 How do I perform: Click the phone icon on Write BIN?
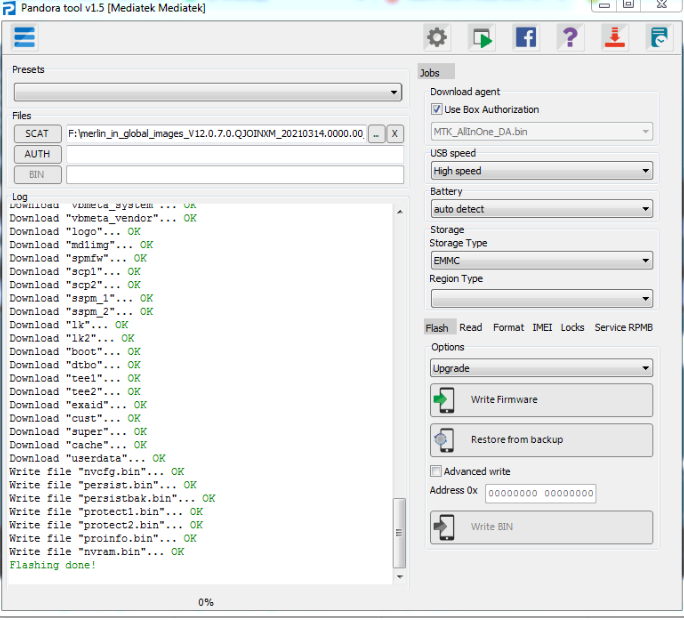pos(444,528)
